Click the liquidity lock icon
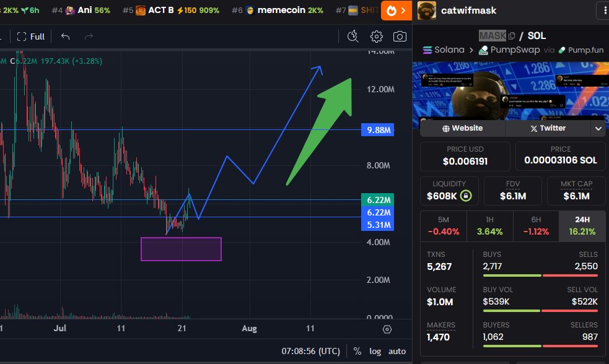 pyautogui.click(x=466, y=196)
